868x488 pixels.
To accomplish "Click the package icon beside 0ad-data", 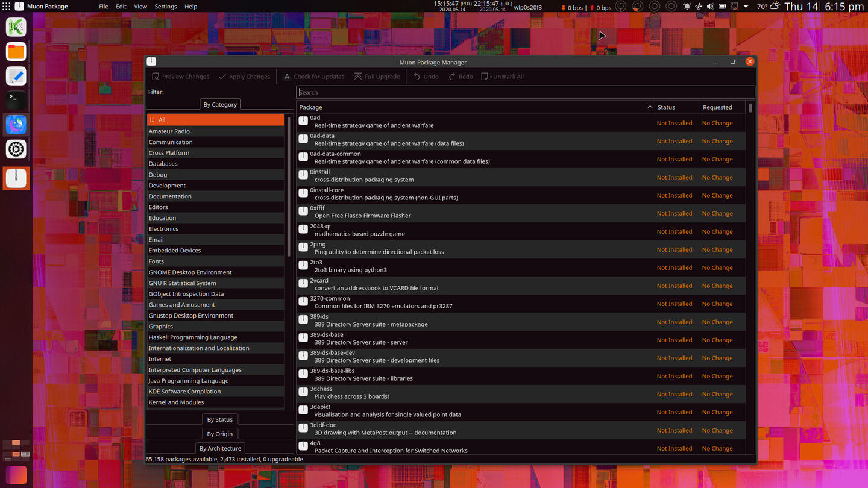I will tap(303, 139).
